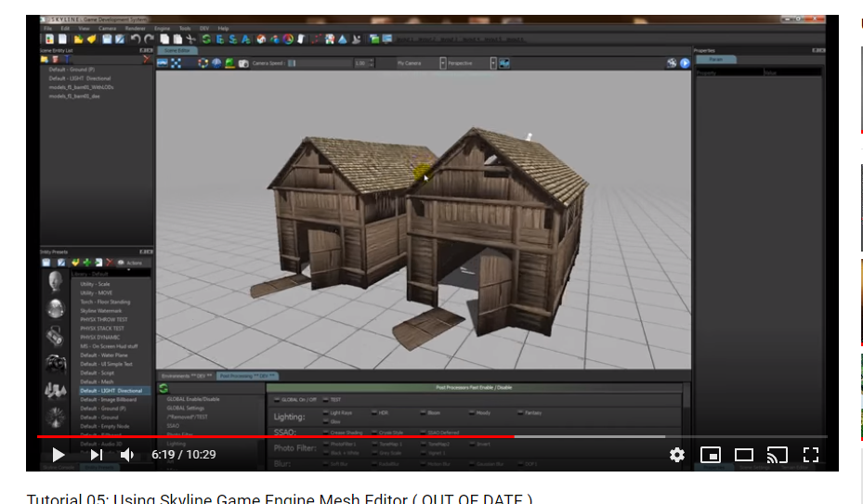Screen dimensions: 863x504
Task: Switch to theater mode
Action: [743, 455]
